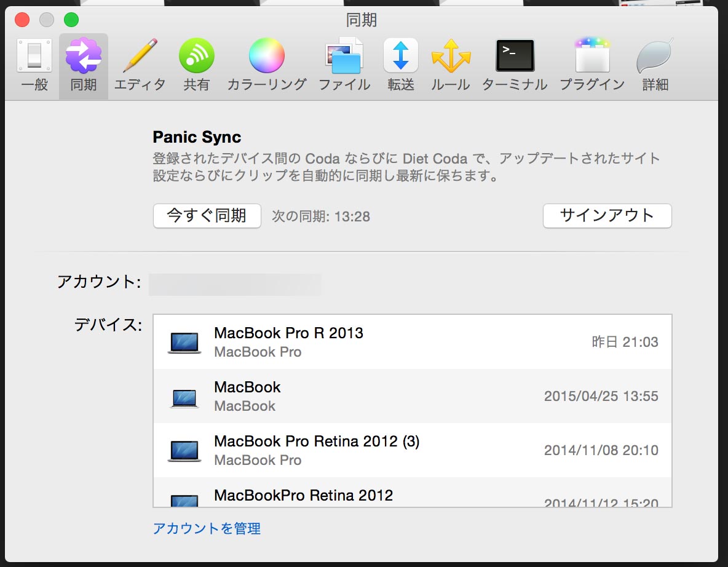Viewport: 728px width, 567px height.
Task: Select the MacBook device row dated 2015/04/25
Action: 413,396
